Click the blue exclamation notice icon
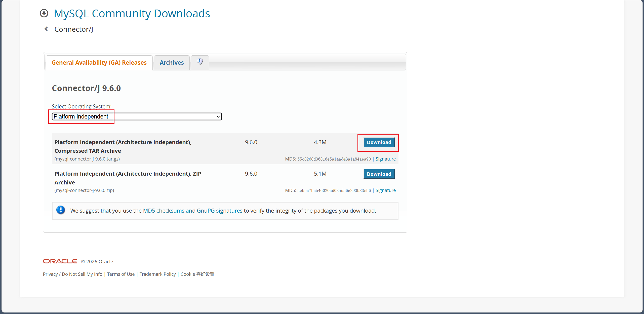Image resolution: width=644 pixels, height=314 pixels. (61, 210)
